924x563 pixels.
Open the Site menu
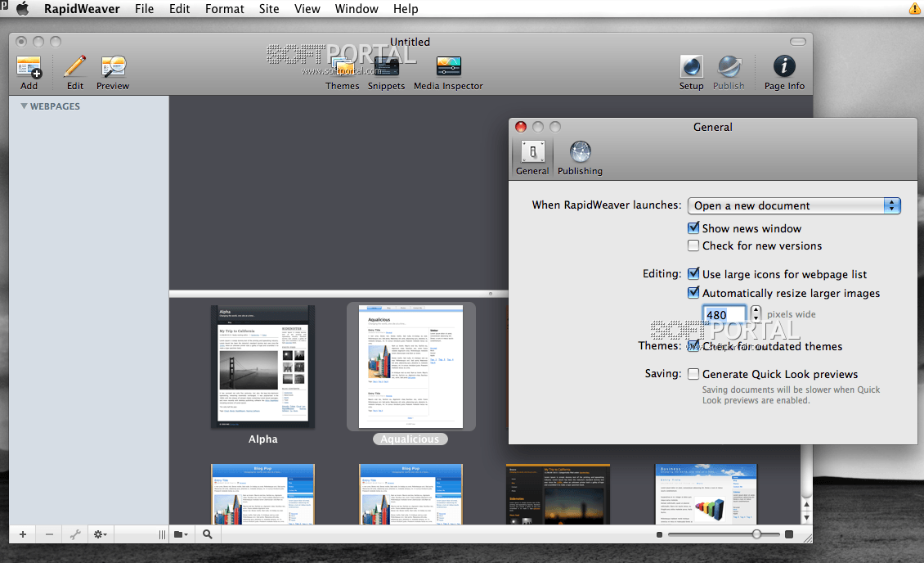(x=269, y=9)
